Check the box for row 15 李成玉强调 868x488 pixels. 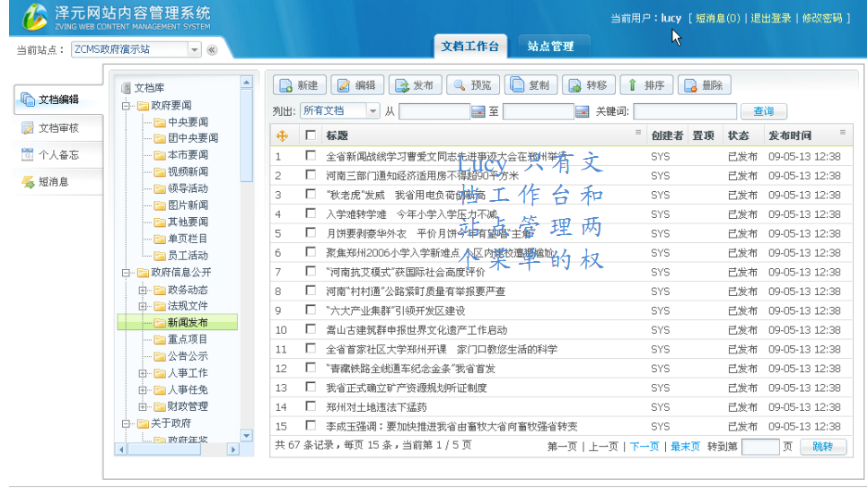[311, 426]
